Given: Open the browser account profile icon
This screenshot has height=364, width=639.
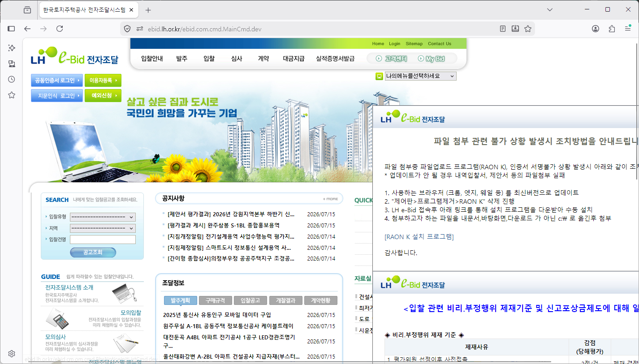Looking at the screenshot, I should point(596,29).
